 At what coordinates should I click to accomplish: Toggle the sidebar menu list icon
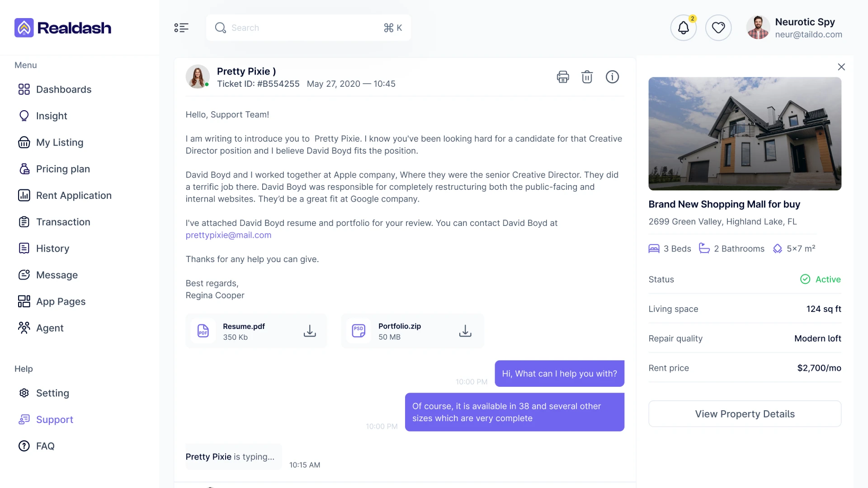181,28
